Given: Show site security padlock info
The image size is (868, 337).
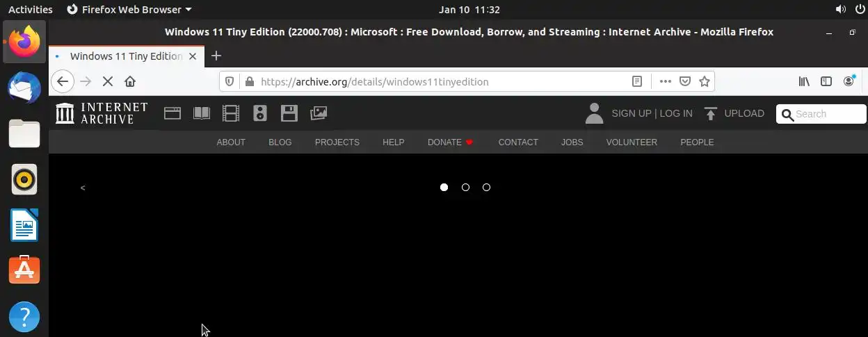Looking at the screenshot, I should click(250, 81).
